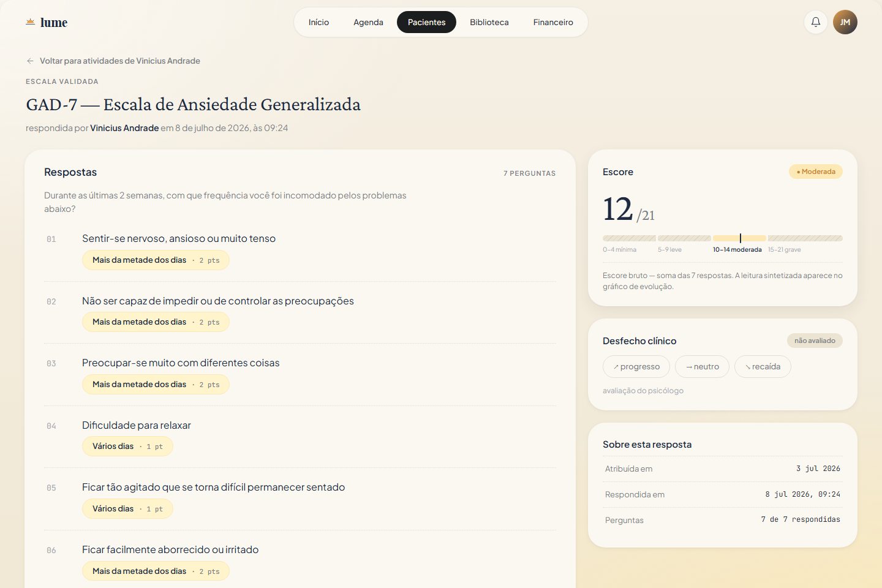Screen dimensions: 882x588
Task: Click the lume logo
Action: 47,23
